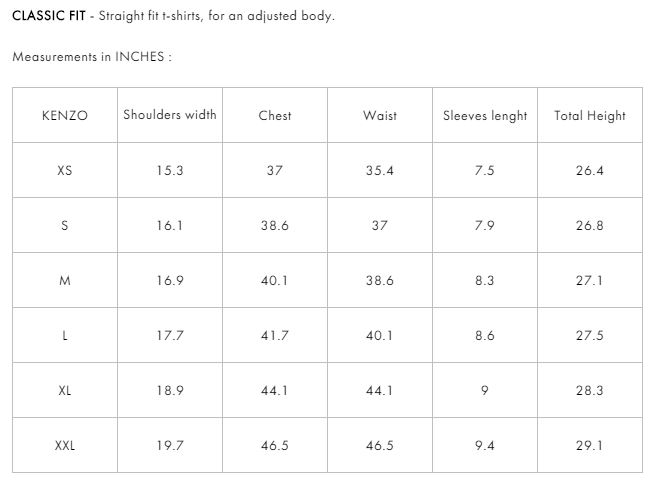
Task: Click the S size row label
Action: tap(65, 226)
